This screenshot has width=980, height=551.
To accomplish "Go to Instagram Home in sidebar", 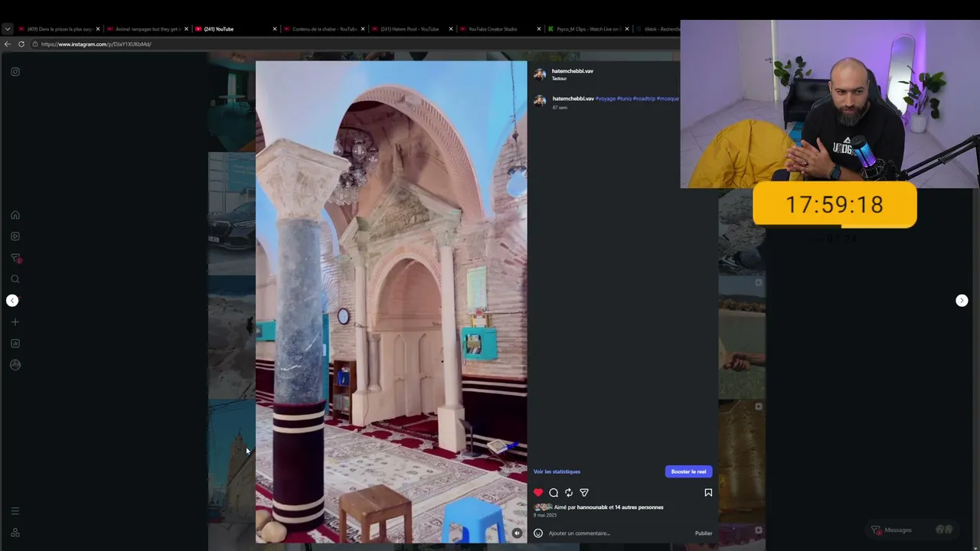I will tap(15, 215).
